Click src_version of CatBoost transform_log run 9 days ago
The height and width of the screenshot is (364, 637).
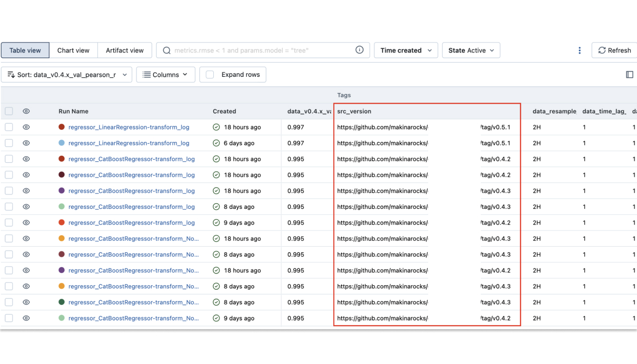[x=427, y=223]
